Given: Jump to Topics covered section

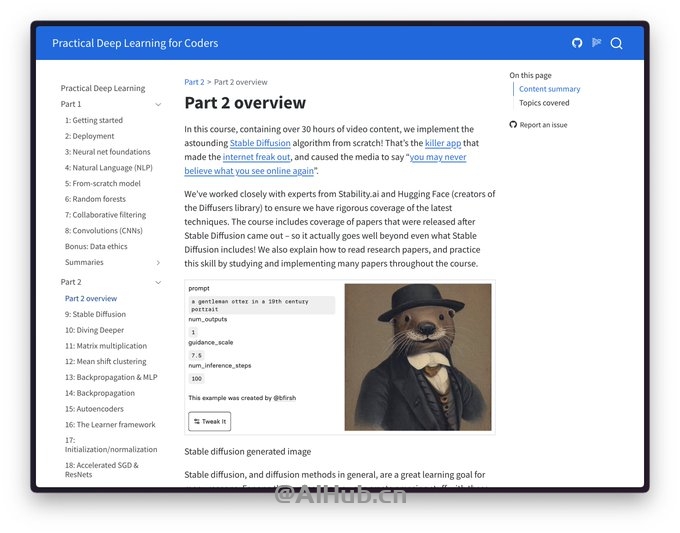Looking at the screenshot, I should tap(544, 103).
